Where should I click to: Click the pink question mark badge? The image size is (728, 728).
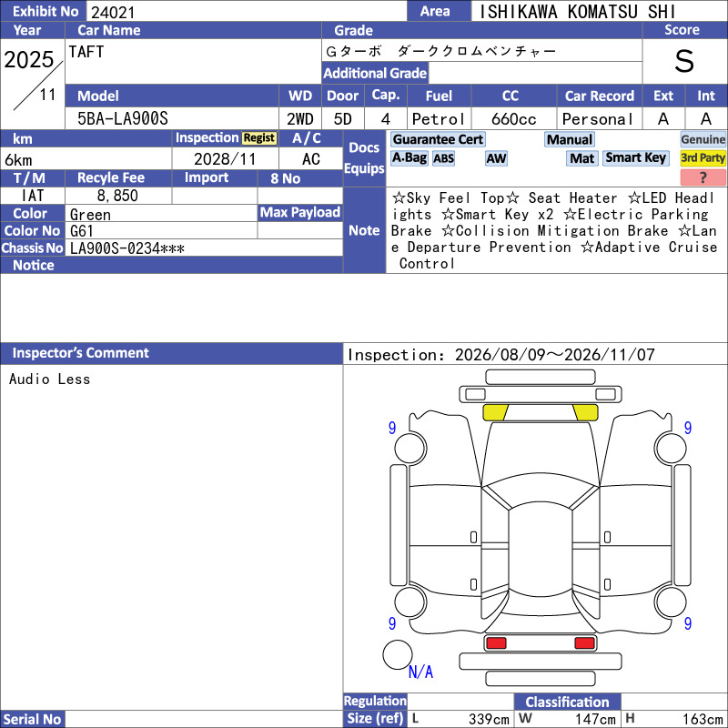point(703,177)
